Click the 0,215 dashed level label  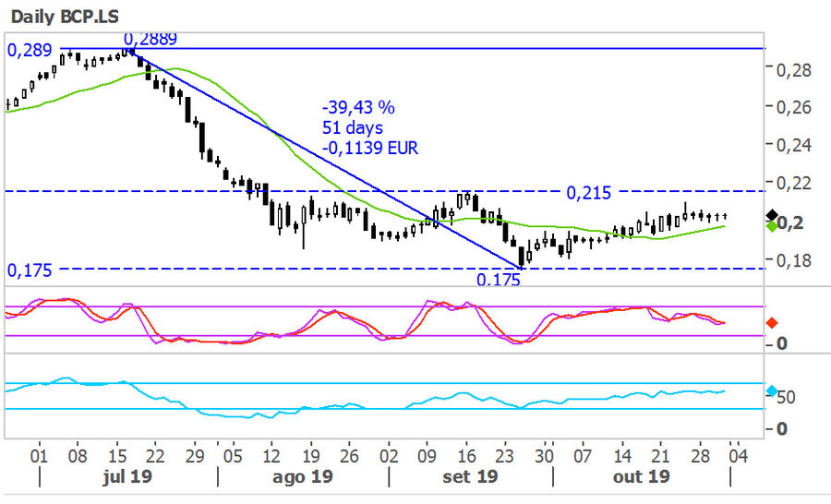(589, 193)
